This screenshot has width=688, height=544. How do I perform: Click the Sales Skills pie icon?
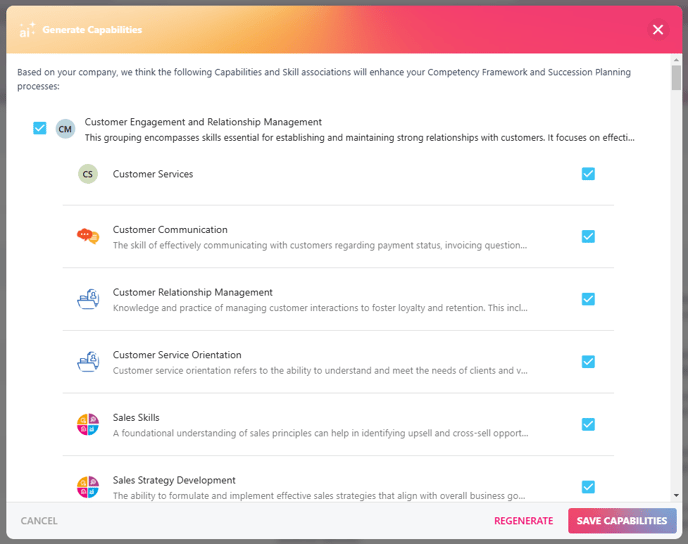click(88, 425)
